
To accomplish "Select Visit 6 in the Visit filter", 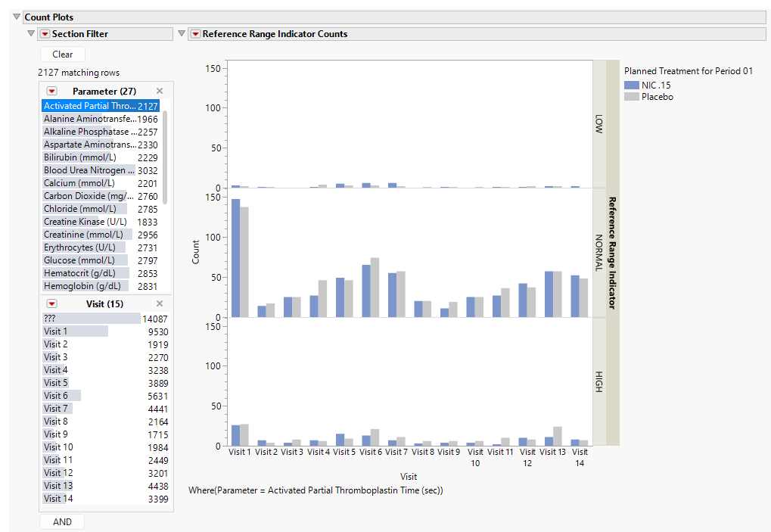I will (x=56, y=396).
